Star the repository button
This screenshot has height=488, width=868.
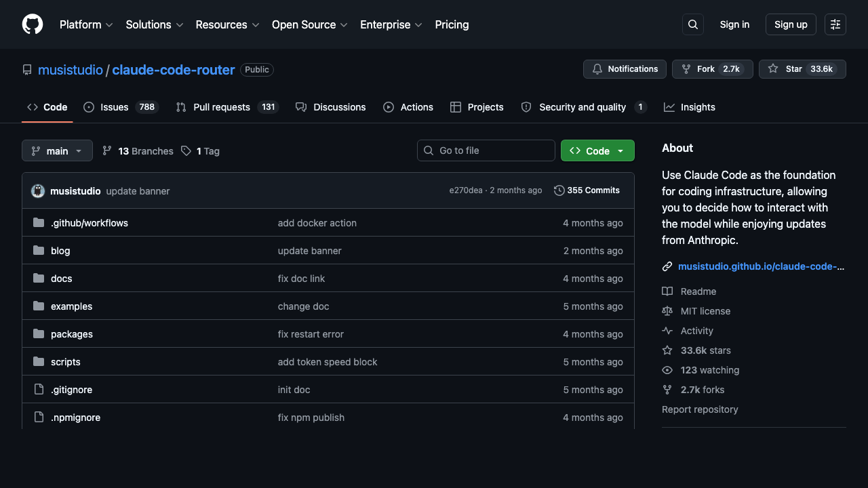pos(802,69)
